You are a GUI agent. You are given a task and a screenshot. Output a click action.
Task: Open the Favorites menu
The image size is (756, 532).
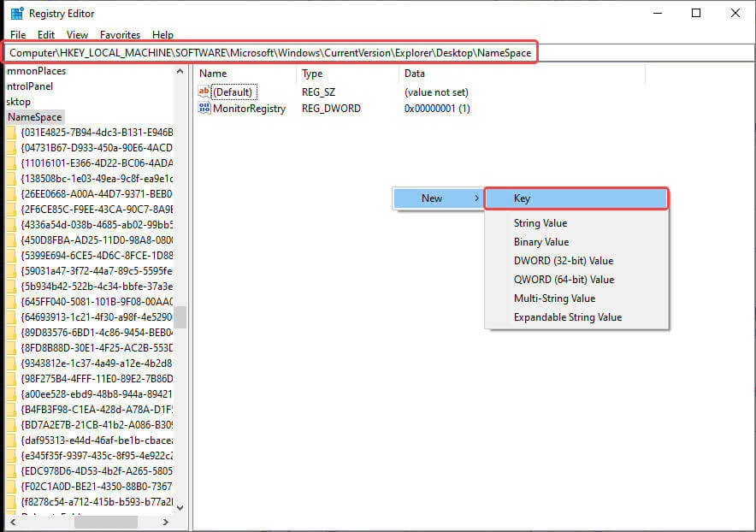[x=120, y=35]
